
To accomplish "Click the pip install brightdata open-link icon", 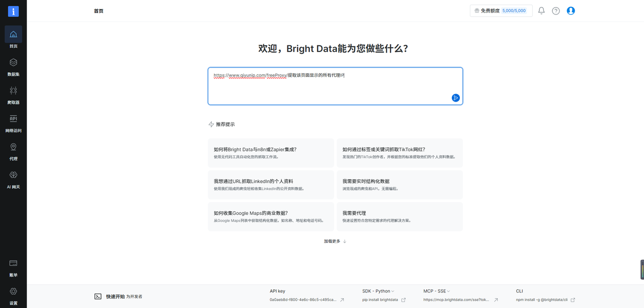I will click(403, 300).
